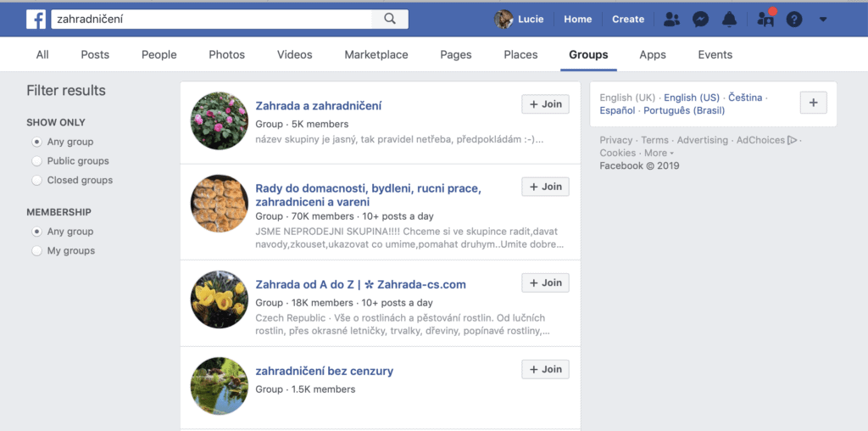
Task: Click Lucie's profile avatar
Action: [504, 19]
